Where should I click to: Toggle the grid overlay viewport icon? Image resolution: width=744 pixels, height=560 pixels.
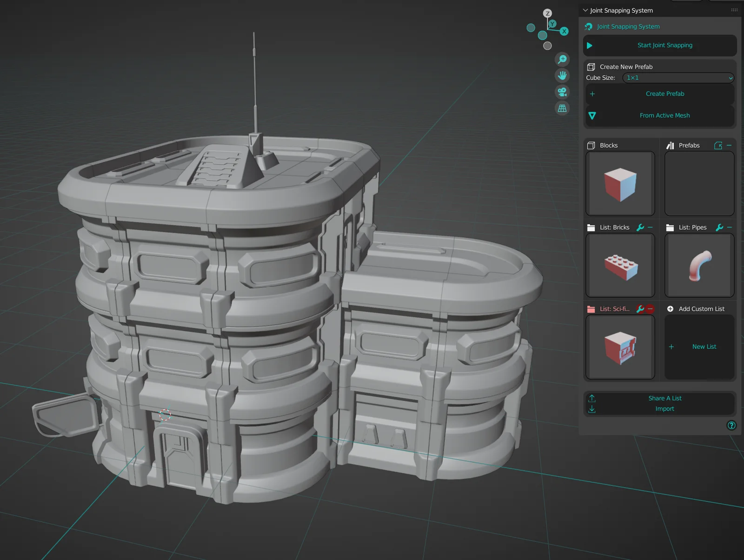click(562, 108)
